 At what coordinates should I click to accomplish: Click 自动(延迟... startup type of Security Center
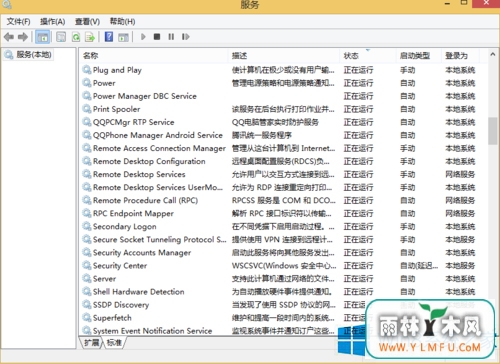click(419, 266)
